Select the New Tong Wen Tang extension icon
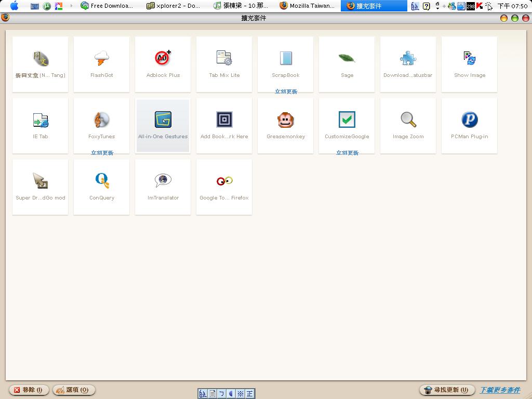532x399 pixels. tap(41, 58)
